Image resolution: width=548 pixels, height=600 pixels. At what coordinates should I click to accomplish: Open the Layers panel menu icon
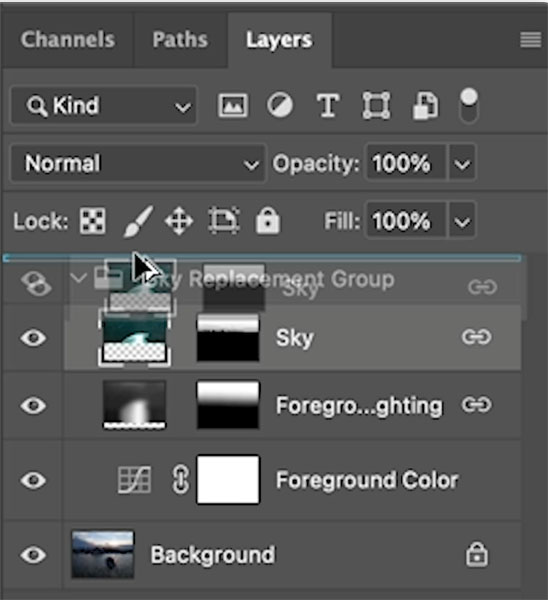[530, 40]
